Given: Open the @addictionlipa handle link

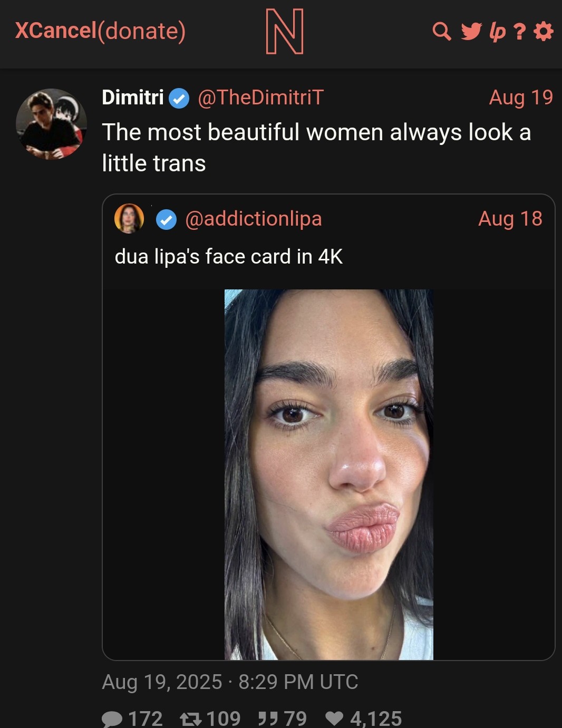Looking at the screenshot, I should pyautogui.click(x=253, y=219).
